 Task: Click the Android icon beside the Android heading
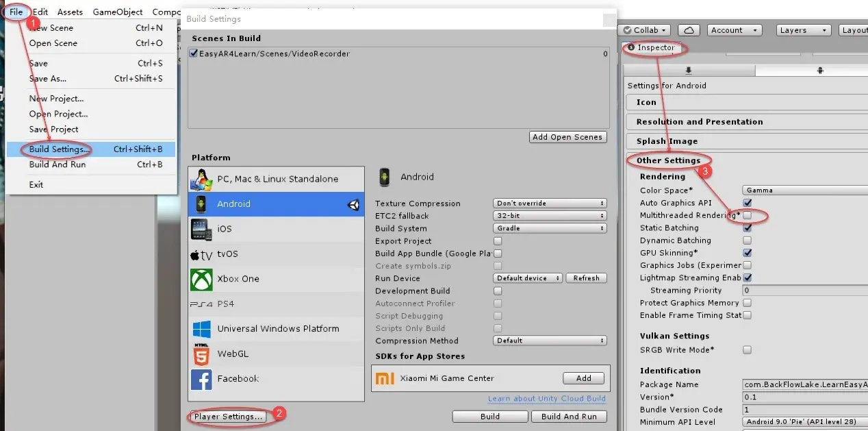pos(385,177)
